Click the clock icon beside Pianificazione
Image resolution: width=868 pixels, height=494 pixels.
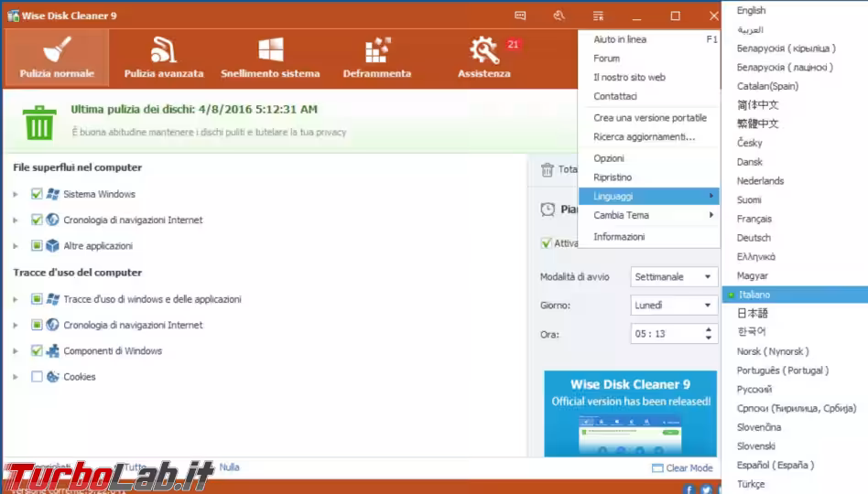[x=548, y=209]
